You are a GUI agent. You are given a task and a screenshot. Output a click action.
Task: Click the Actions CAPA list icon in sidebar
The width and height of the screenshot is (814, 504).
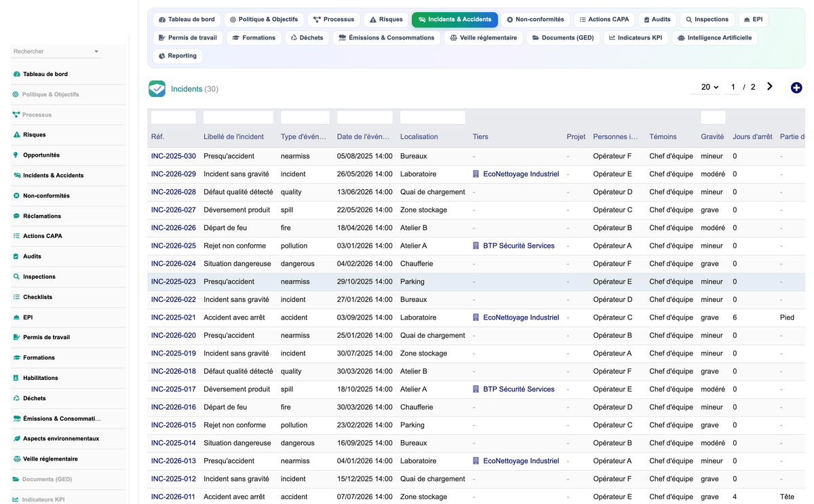pos(16,236)
